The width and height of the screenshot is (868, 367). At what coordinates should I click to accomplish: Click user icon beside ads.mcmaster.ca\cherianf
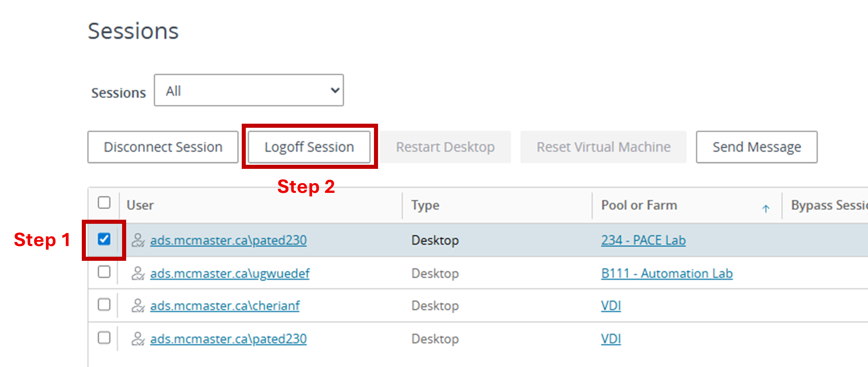(x=138, y=306)
